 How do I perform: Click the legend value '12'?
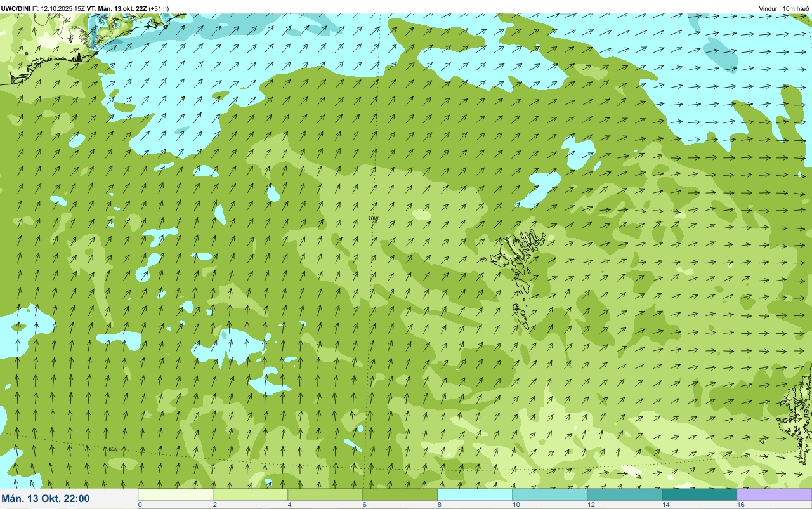pyautogui.click(x=591, y=505)
